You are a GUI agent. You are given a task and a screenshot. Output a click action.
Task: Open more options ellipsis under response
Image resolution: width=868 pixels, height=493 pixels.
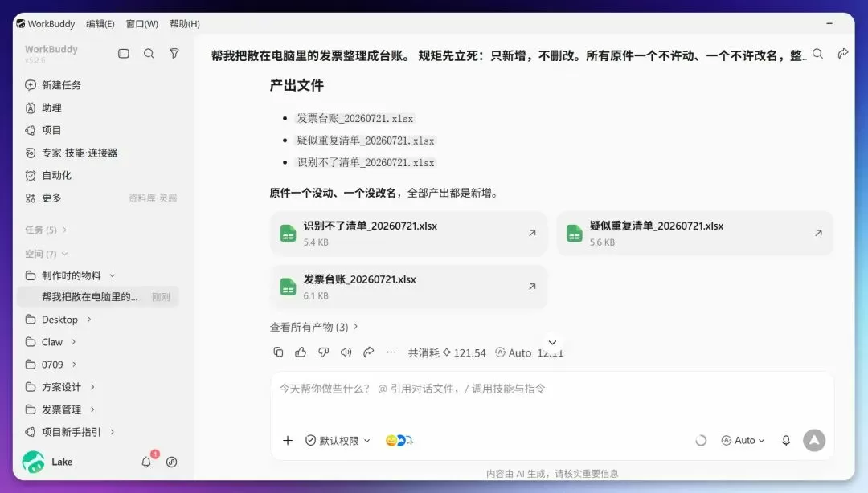pyautogui.click(x=391, y=352)
